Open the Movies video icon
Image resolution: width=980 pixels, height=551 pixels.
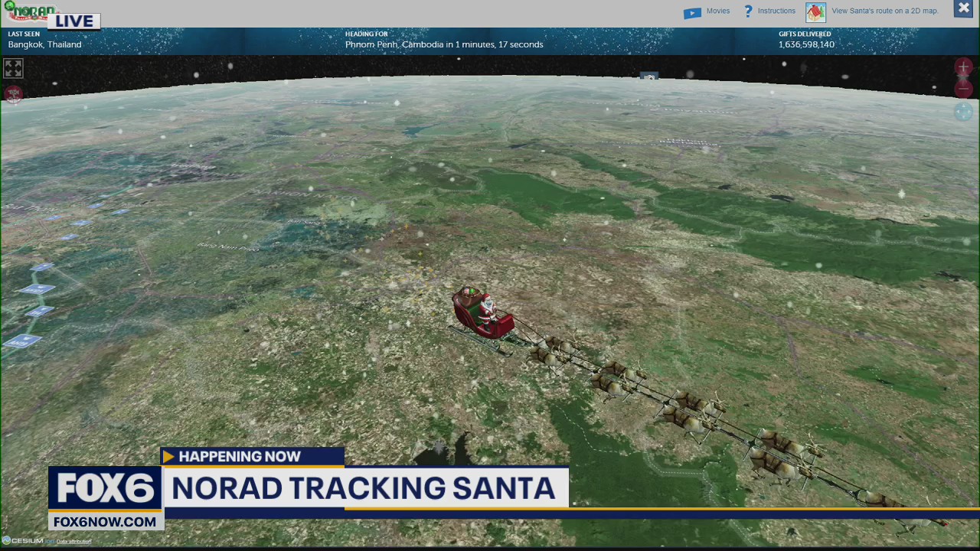(692, 13)
